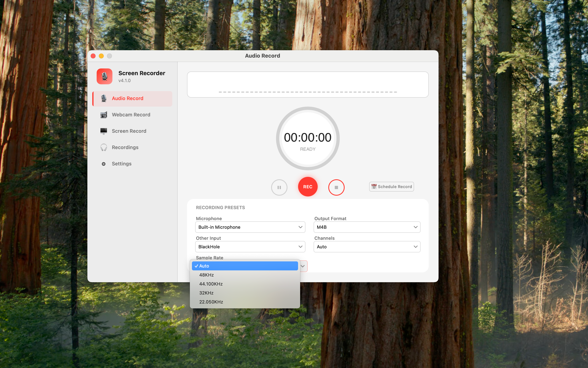Click the 00:00:00 timer readout
The width and height of the screenshot is (588, 368).
tap(308, 137)
